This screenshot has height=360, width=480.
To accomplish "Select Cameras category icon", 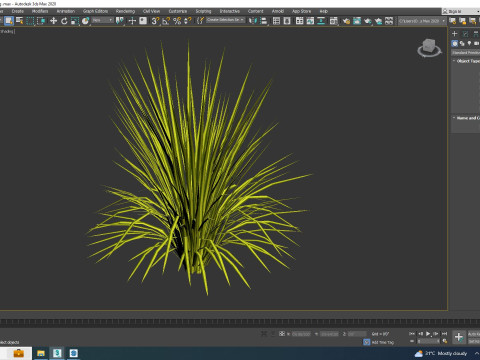I will pos(476,43).
